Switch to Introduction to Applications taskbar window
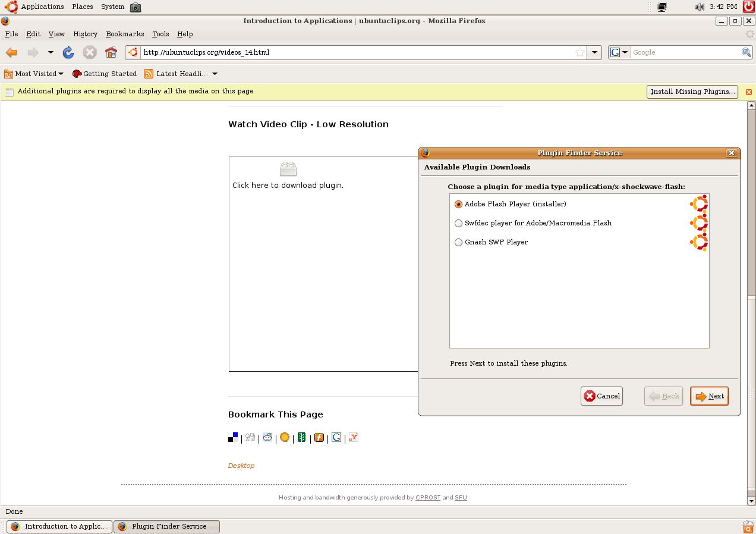 pyautogui.click(x=59, y=527)
